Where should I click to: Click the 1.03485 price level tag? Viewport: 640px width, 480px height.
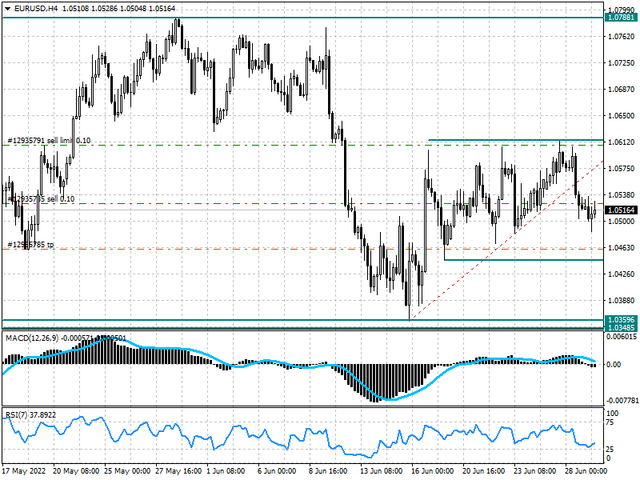(620, 328)
